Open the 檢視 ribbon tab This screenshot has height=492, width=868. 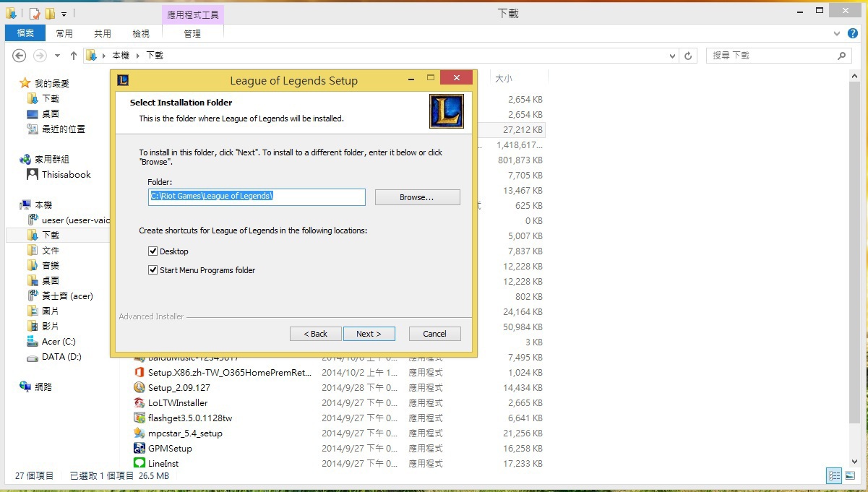tap(141, 33)
